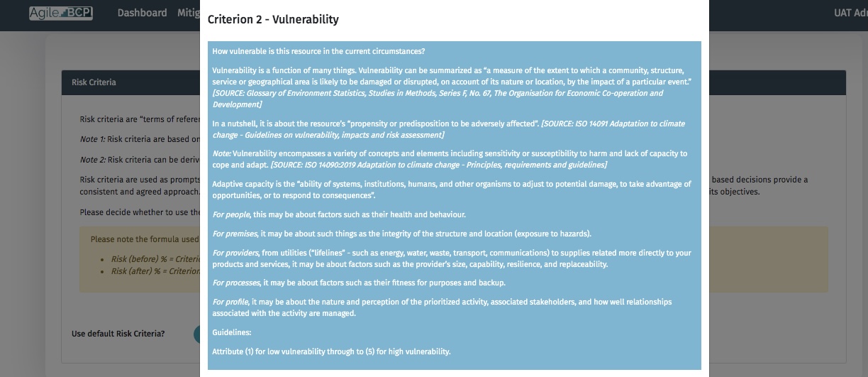Click the AgileBCP logo
The height and width of the screenshot is (377, 868).
61,13
